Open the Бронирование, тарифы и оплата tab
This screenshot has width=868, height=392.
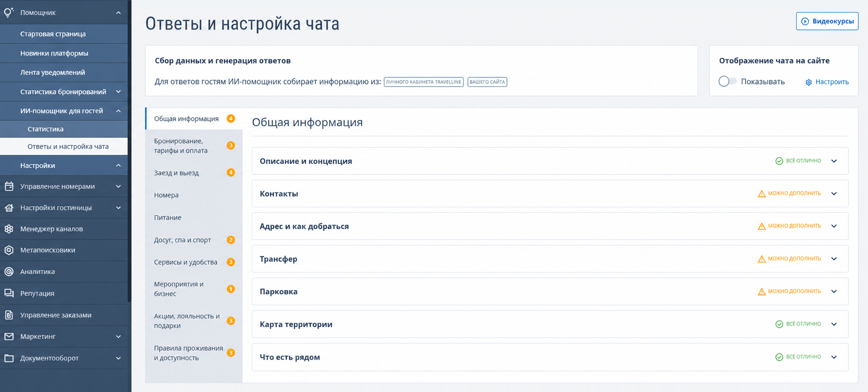(194, 146)
